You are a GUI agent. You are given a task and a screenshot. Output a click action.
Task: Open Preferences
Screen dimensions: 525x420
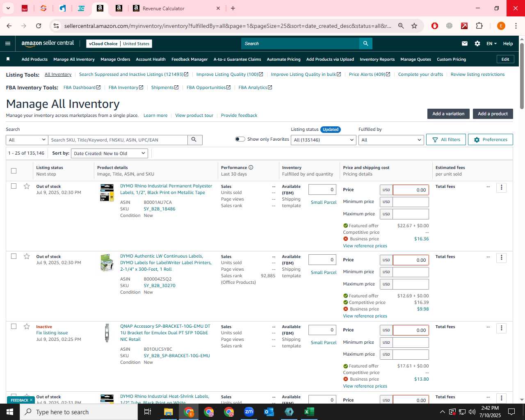[x=490, y=139]
